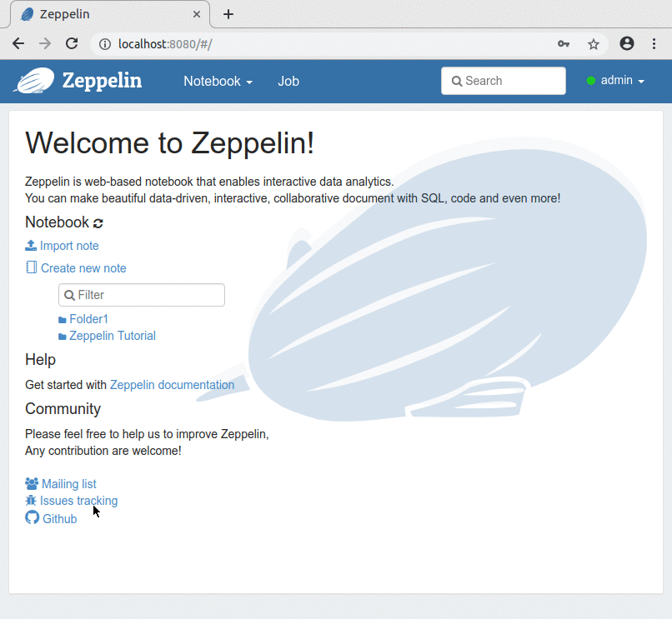The width and height of the screenshot is (672, 619).
Task: Expand the Folder1 folder
Action: (x=88, y=319)
